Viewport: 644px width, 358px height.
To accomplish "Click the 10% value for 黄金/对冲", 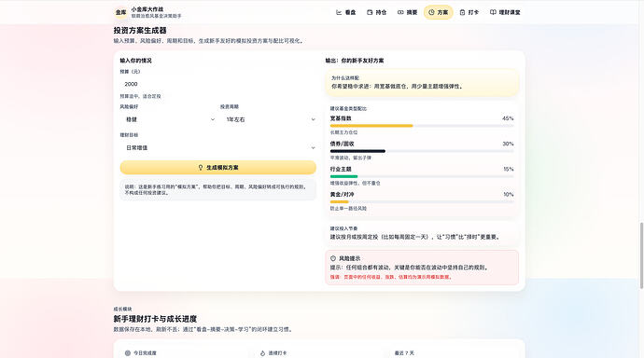I will [x=509, y=194].
